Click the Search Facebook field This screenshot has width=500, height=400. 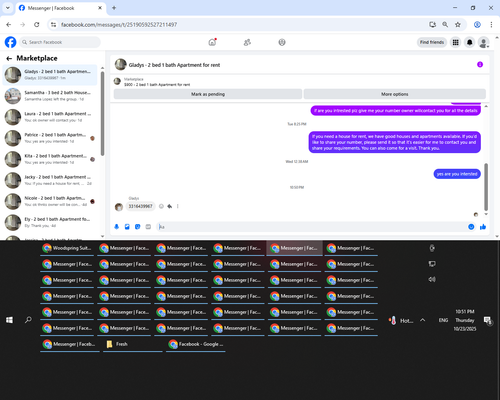[x=60, y=42]
